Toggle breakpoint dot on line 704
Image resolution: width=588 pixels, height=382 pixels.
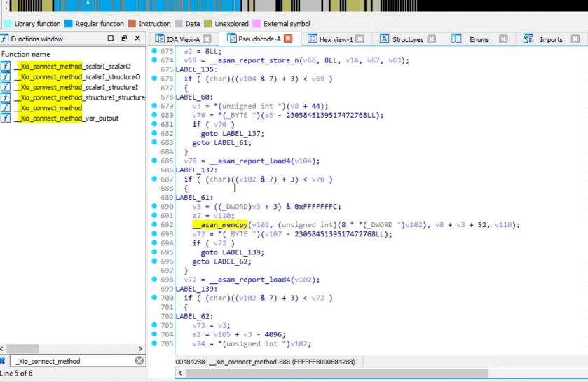click(154, 334)
